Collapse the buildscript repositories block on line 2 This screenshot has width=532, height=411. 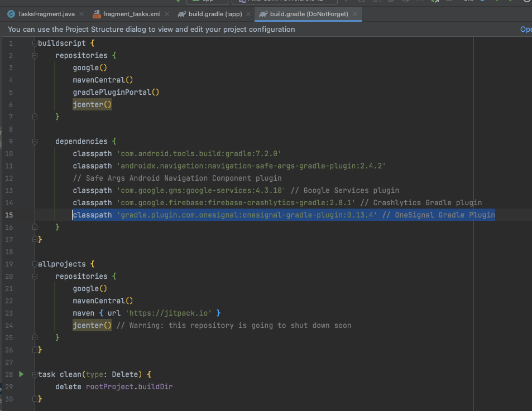[35, 55]
